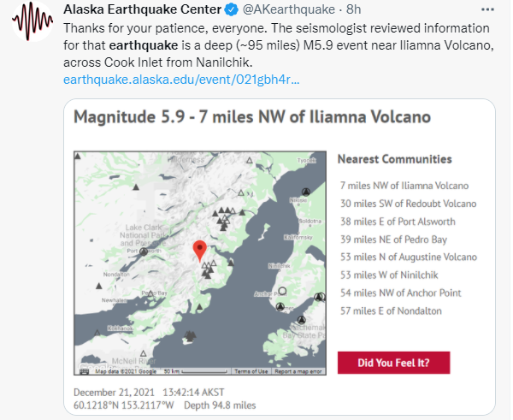Click the Alaska Earthquake Center profile avatar

[32, 23]
